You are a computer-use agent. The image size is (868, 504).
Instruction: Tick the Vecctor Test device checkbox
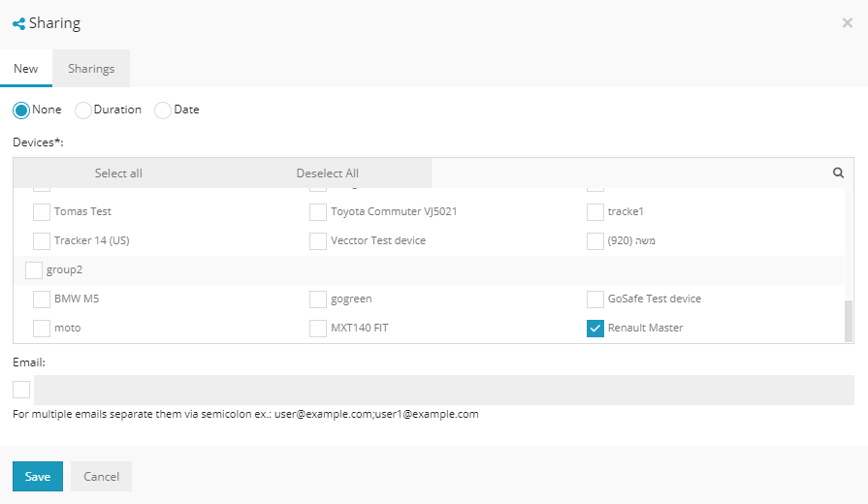click(318, 241)
